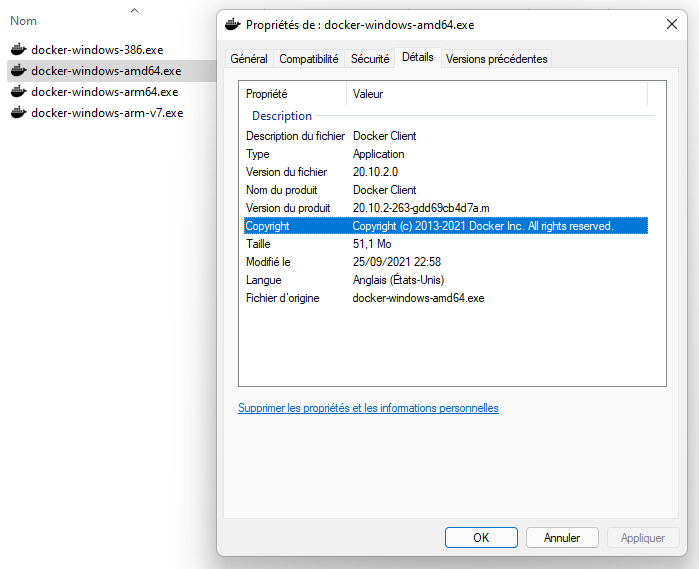Click the docker-windows-amd64.exe file icon
699x569 pixels.
click(19, 70)
